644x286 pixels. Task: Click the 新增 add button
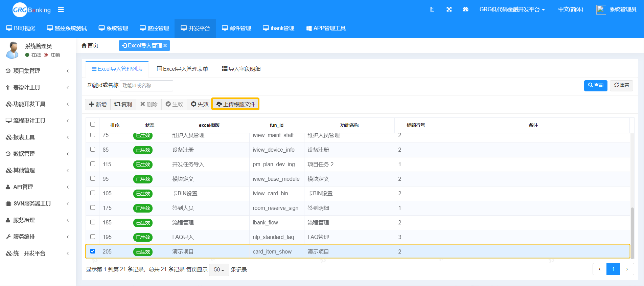tap(98, 104)
